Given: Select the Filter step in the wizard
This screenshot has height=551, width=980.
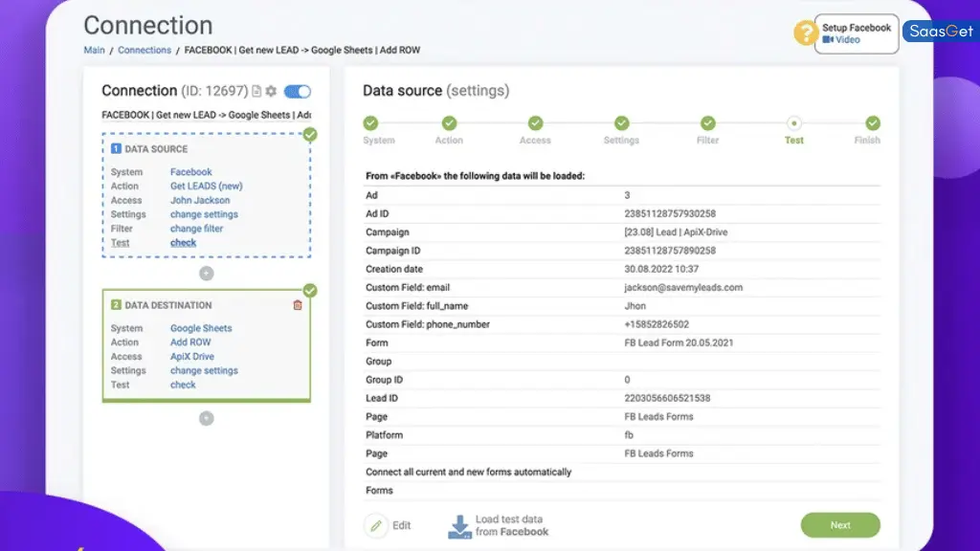Looking at the screenshot, I should 707,124.
